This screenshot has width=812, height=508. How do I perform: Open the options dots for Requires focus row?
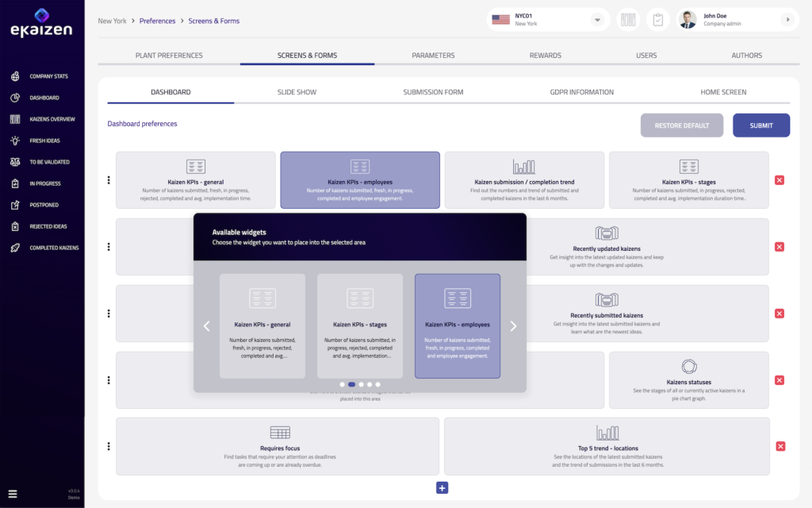[109, 446]
